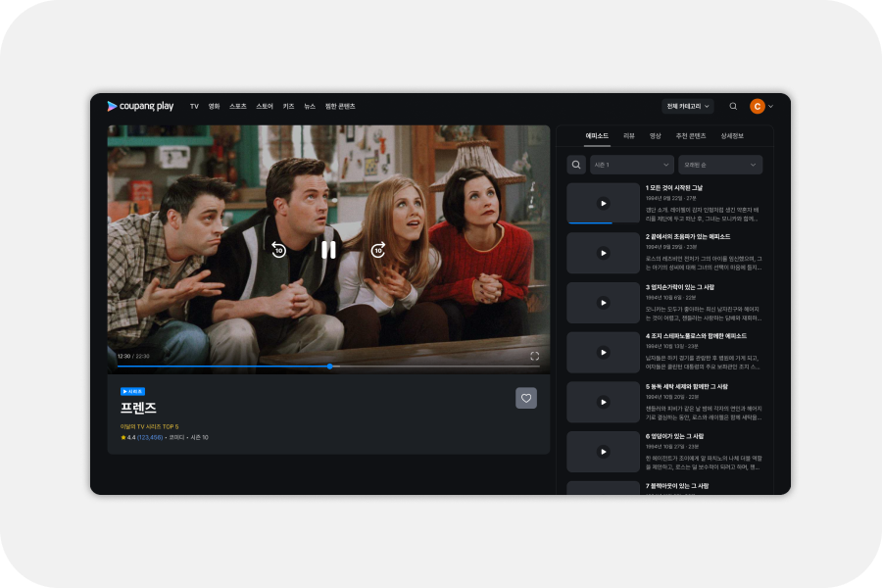
Task: Click episode title '1 모든 것이 시작된 그날'
Action: [674, 188]
